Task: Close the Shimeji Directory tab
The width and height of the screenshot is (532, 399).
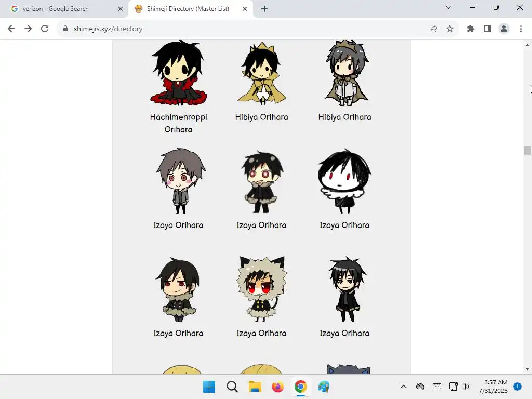Action: [x=245, y=9]
